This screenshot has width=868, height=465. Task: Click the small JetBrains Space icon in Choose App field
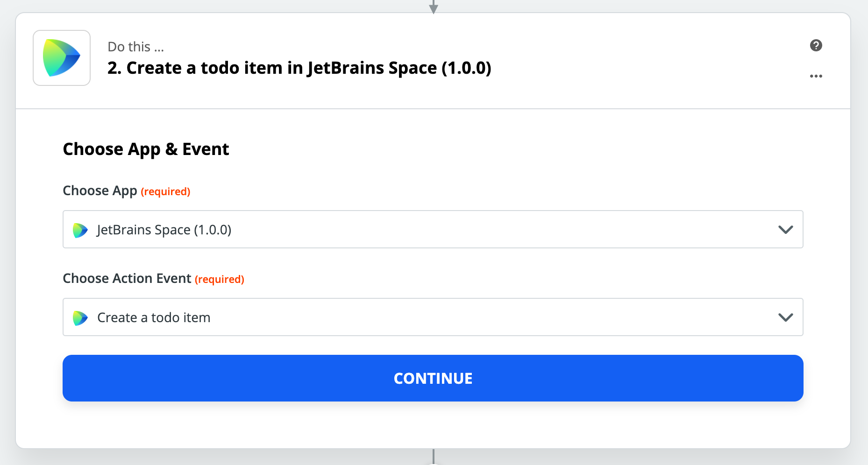(x=80, y=230)
